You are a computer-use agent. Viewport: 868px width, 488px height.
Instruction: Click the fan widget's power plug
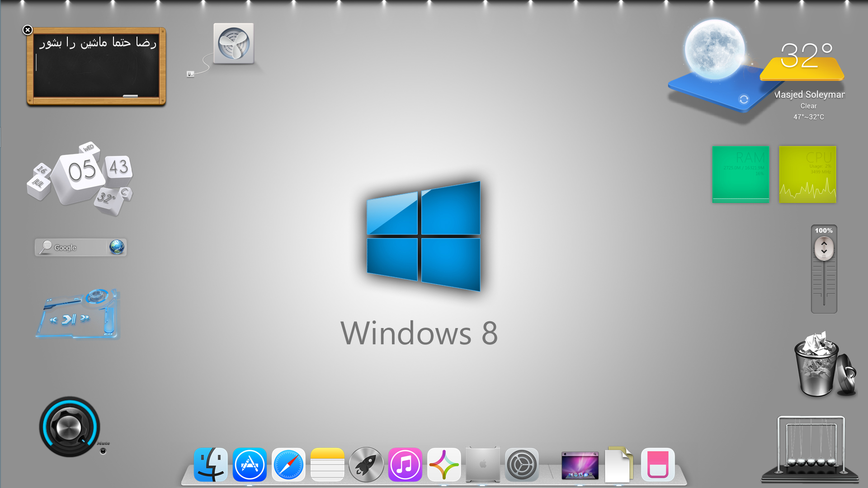point(190,74)
